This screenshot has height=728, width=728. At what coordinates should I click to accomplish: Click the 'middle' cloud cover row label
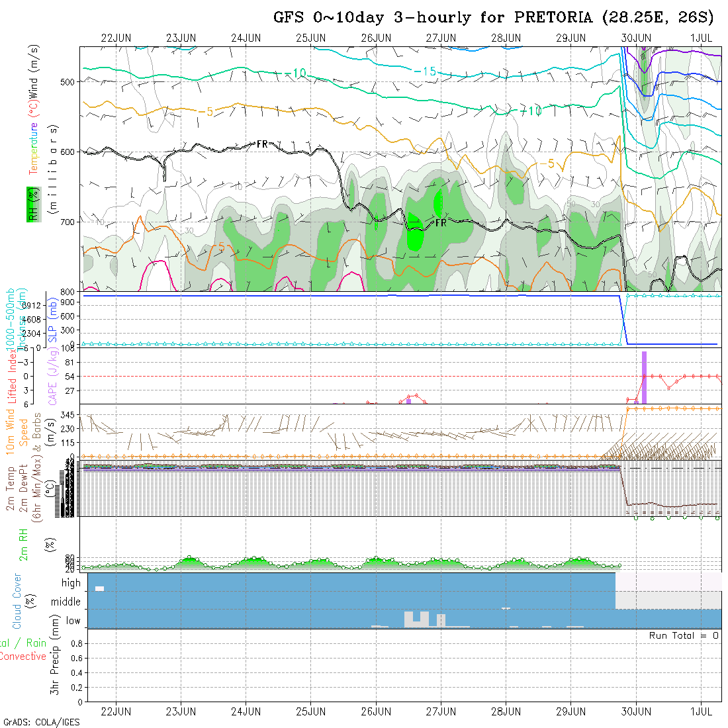[x=66, y=602]
